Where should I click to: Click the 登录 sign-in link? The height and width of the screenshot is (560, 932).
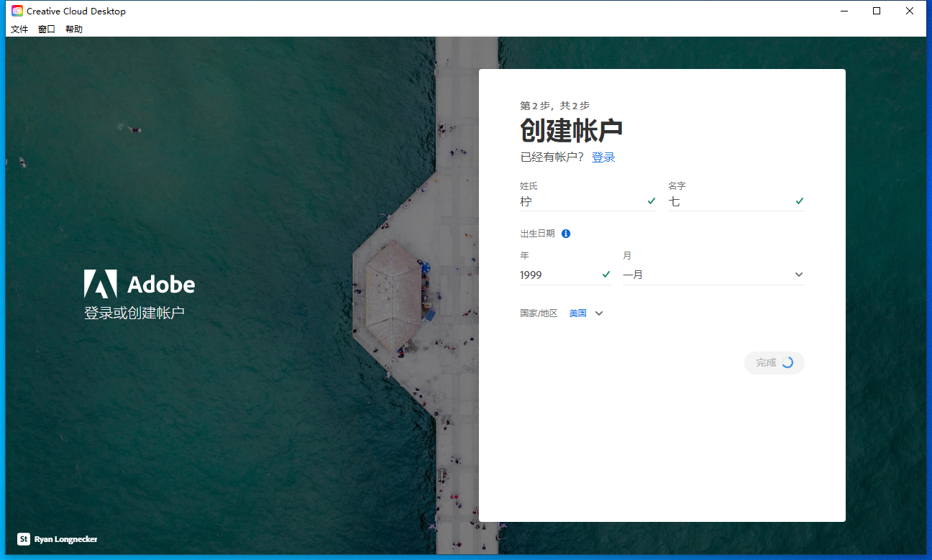603,157
